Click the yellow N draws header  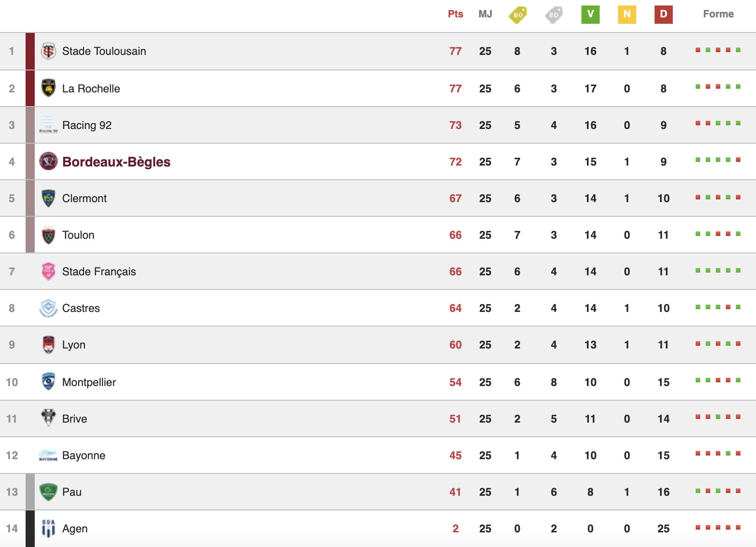[627, 14]
